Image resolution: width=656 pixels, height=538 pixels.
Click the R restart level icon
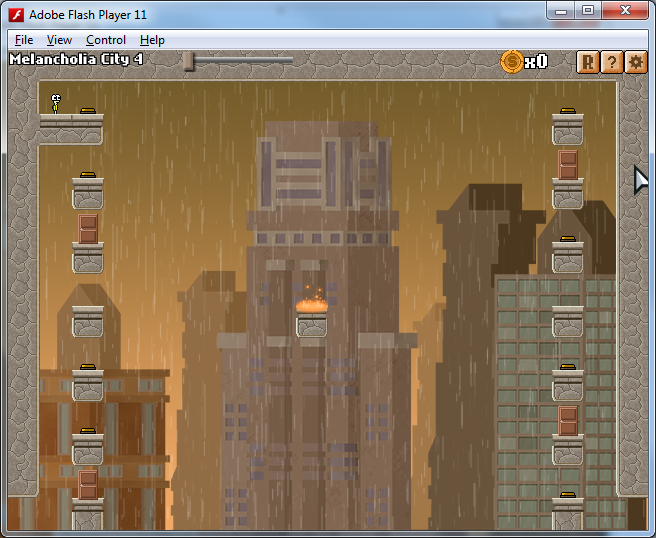[588, 62]
